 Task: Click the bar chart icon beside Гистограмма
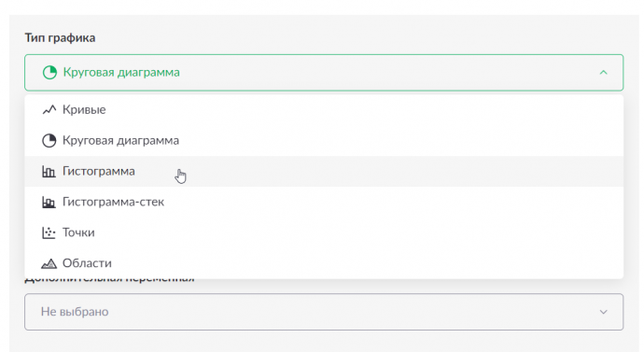click(49, 171)
